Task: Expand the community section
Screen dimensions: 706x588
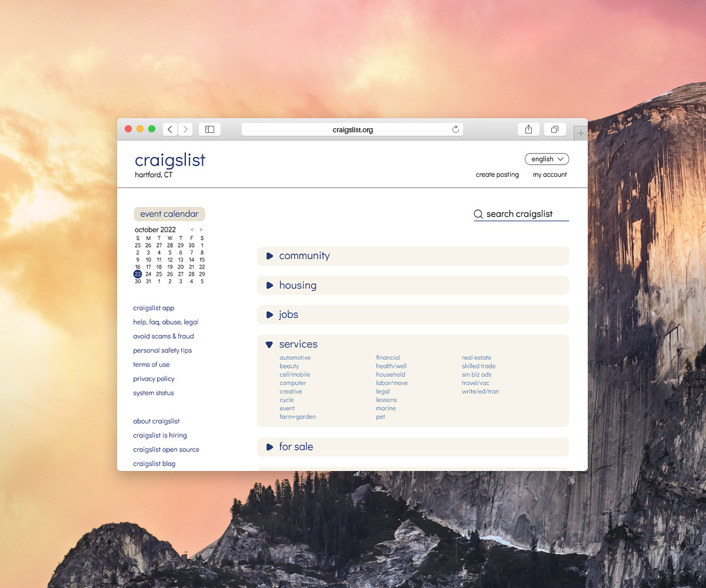Action: coord(413,256)
